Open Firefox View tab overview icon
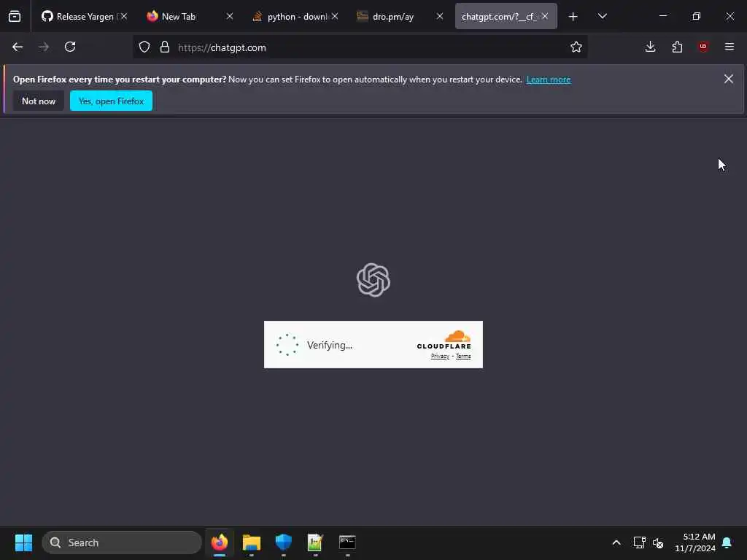 (x=15, y=17)
